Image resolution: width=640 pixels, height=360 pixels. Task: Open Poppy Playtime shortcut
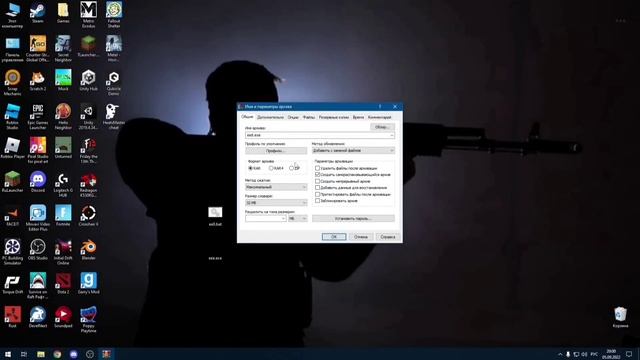[x=88, y=320]
